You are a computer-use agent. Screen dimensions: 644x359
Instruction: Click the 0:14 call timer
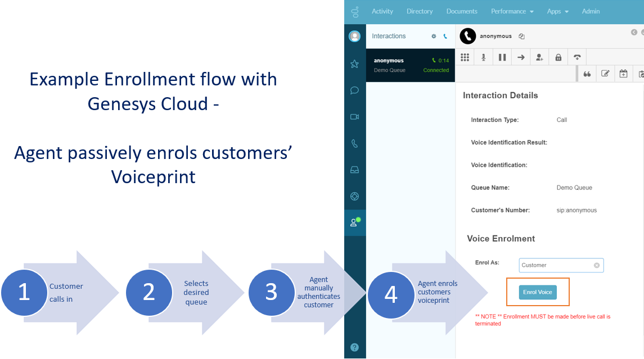(x=444, y=61)
